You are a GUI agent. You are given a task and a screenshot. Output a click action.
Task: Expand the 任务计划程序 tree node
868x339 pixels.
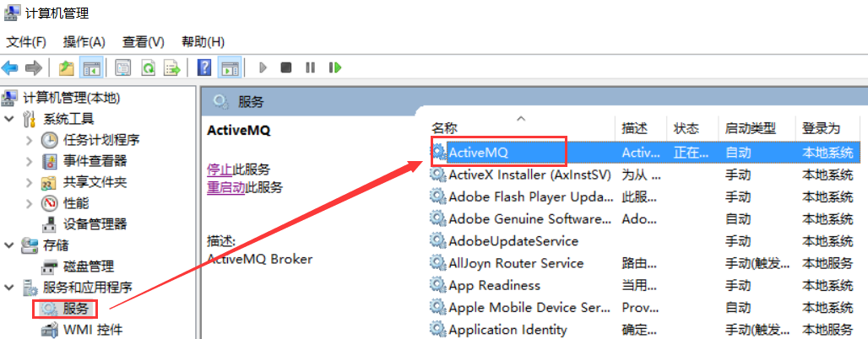click(30, 140)
